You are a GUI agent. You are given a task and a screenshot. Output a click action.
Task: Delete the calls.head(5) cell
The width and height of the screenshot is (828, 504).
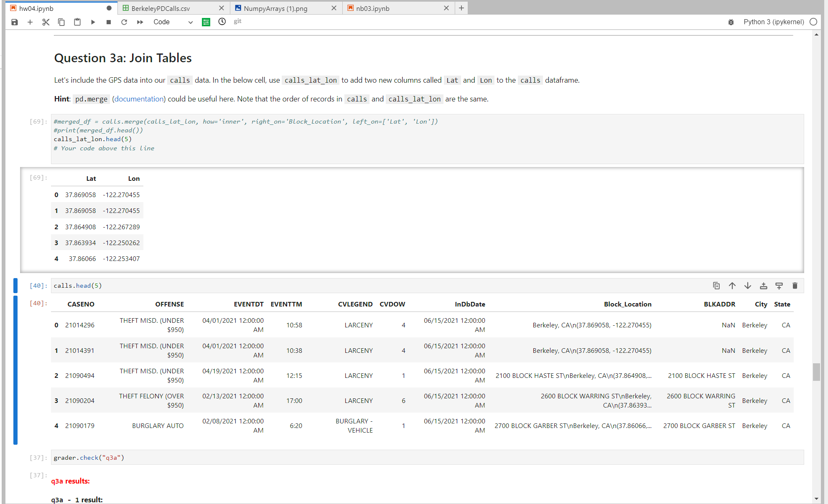(x=795, y=286)
